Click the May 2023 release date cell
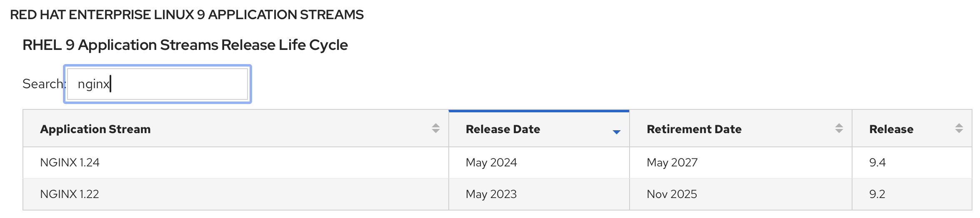 point(491,194)
